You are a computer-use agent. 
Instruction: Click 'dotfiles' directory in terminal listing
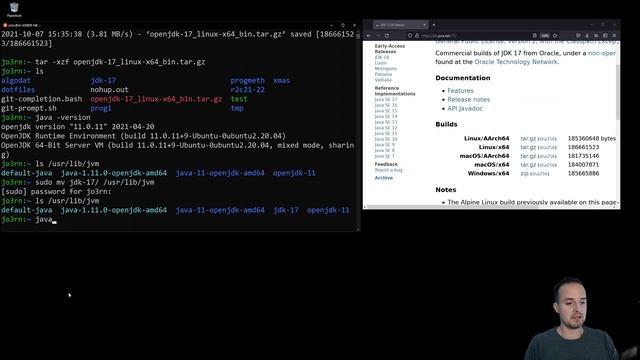pos(18,90)
